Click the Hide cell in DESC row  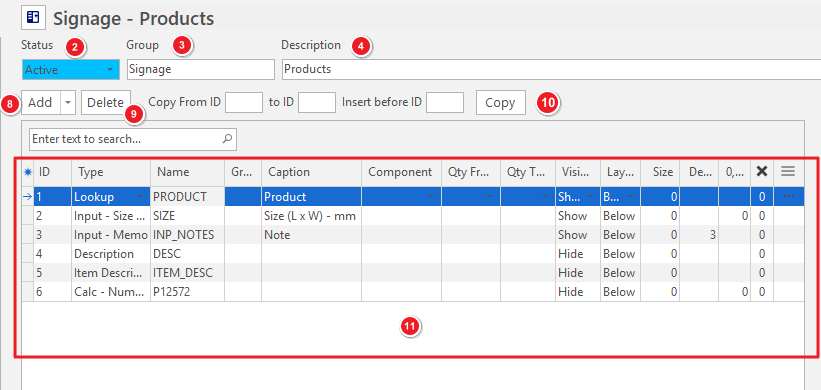click(578, 254)
